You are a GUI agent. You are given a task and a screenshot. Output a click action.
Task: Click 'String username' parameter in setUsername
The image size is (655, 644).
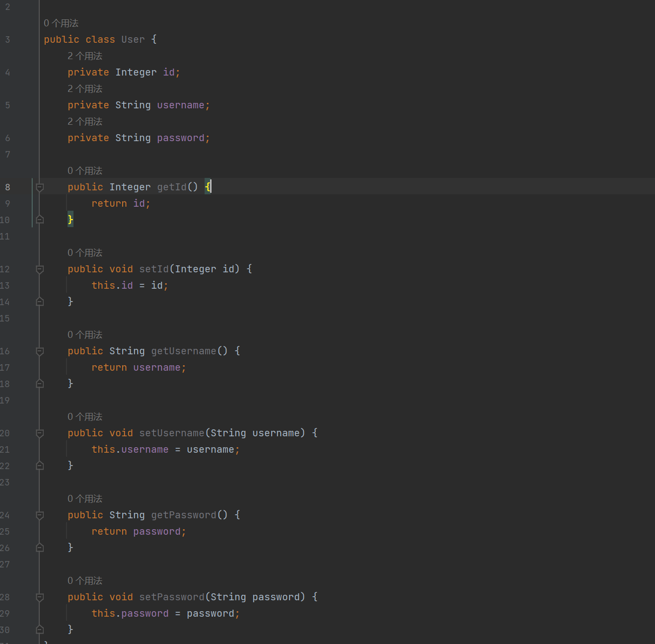[x=255, y=433]
